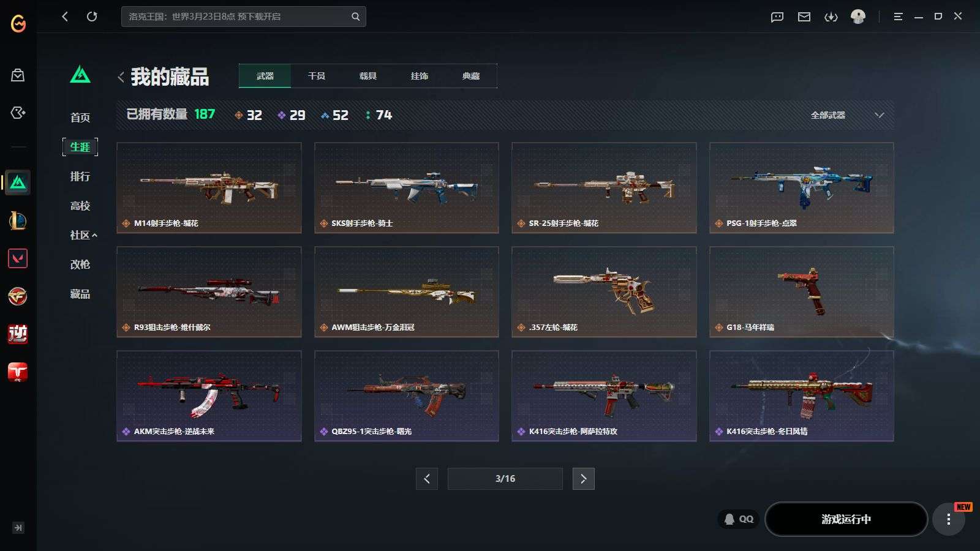
Task: Open the mail inbox icon
Action: pyautogui.click(x=804, y=17)
